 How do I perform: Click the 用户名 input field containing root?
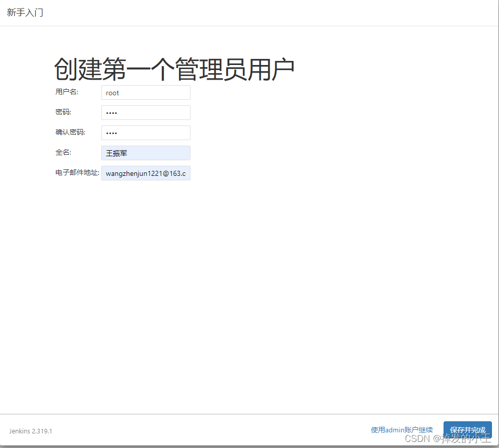coord(146,92)
